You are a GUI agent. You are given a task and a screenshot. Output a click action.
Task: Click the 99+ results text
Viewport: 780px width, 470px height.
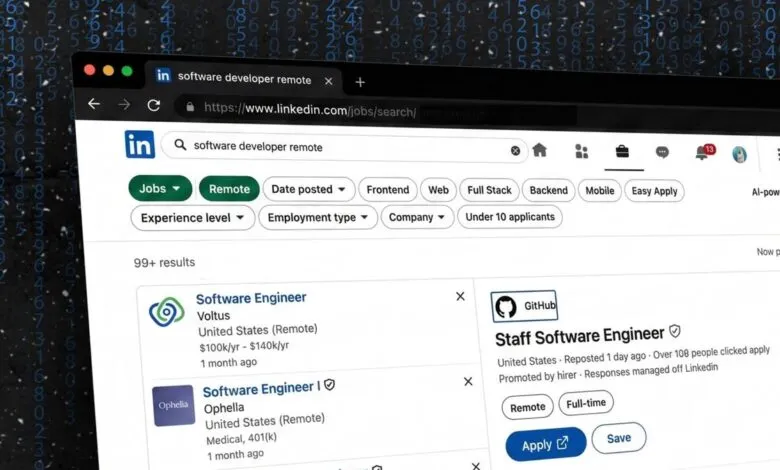coord(164,263)
